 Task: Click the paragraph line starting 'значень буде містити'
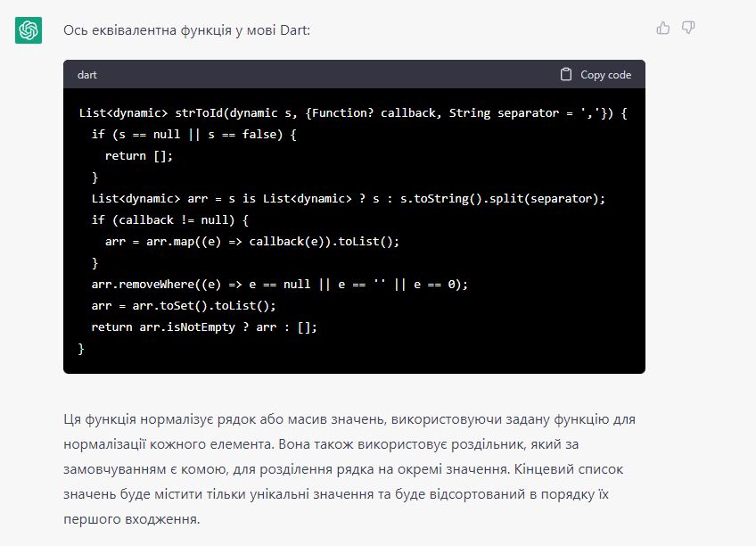[336, 494]
